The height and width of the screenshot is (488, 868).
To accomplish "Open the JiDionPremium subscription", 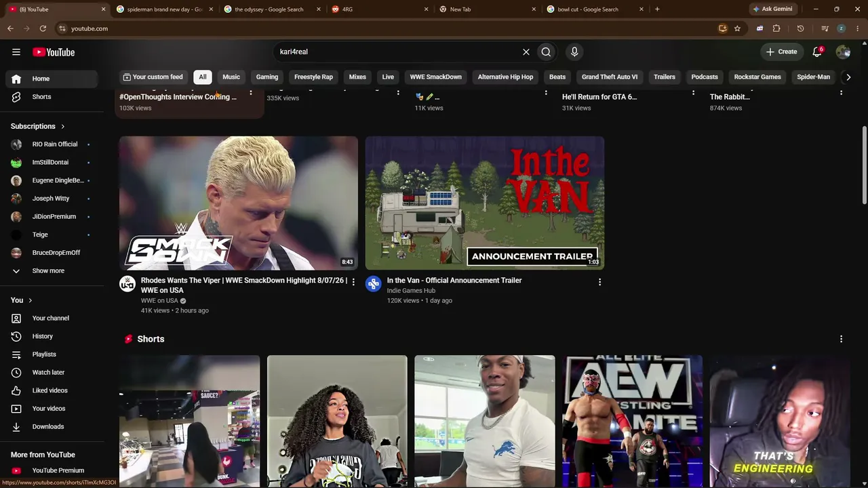I will (x=54, y=217).
